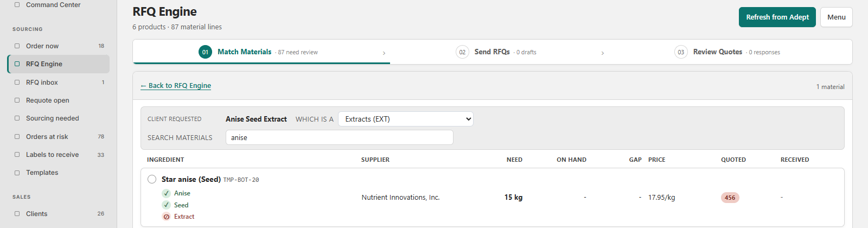This screenshot has width=868, height=228.
Task: Click the chevron after Send RFQs step
Action: pyautogui.click(x=603, y=53)
